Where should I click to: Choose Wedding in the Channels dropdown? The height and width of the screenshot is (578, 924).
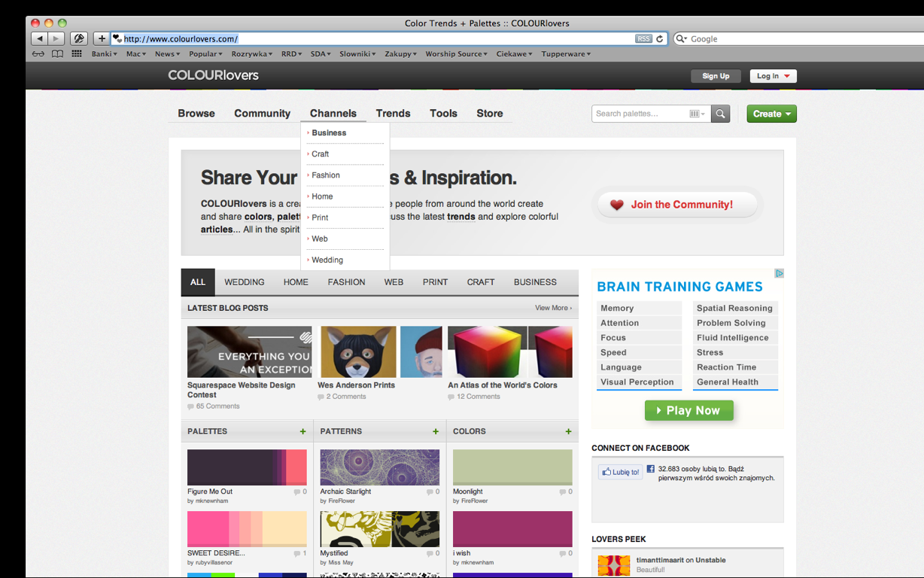[x=327, y=260]
